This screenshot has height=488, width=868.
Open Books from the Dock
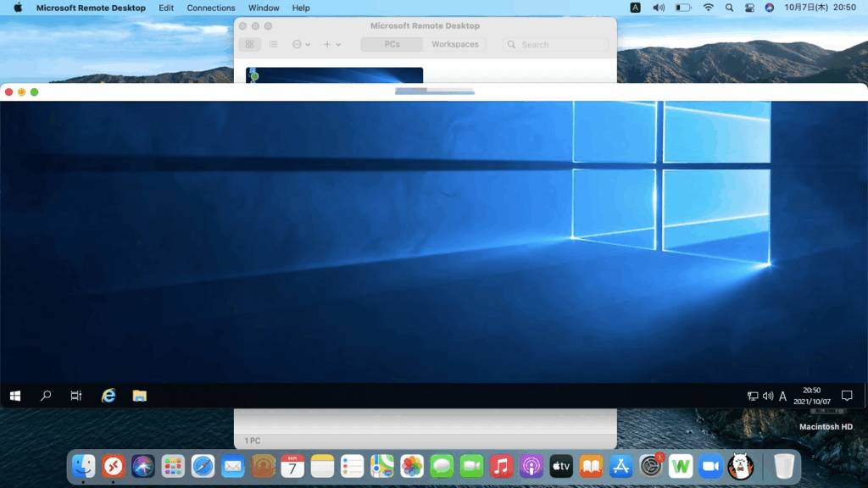point(591,467)
